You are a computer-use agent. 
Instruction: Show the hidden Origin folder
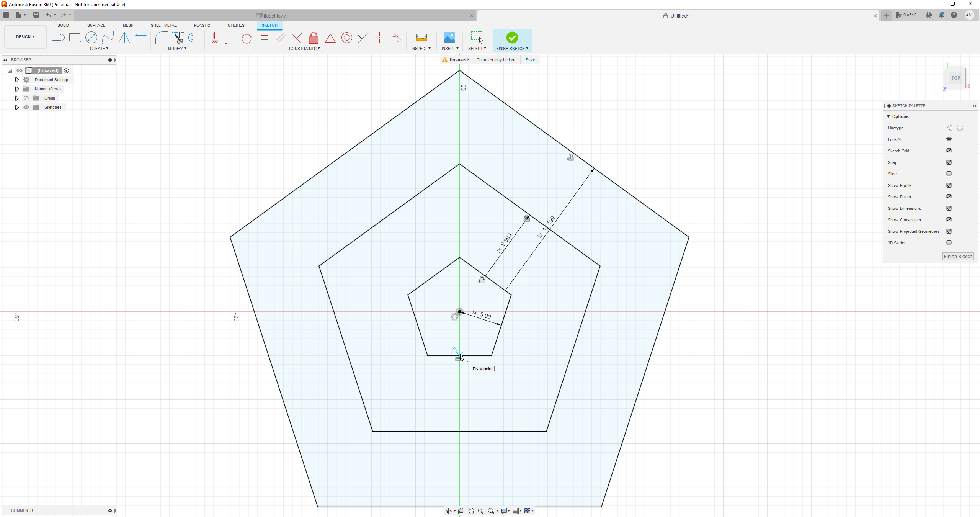[x=26, y=98]
